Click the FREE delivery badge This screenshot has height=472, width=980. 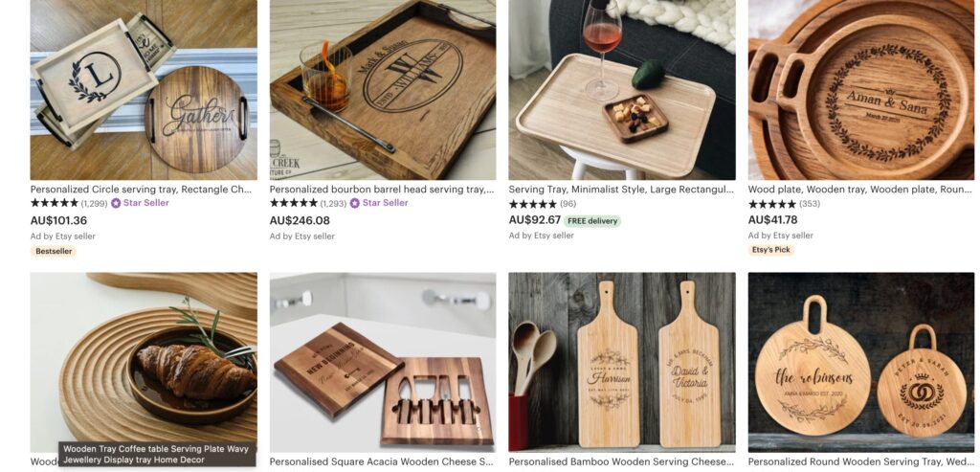[x=591, y=221]
